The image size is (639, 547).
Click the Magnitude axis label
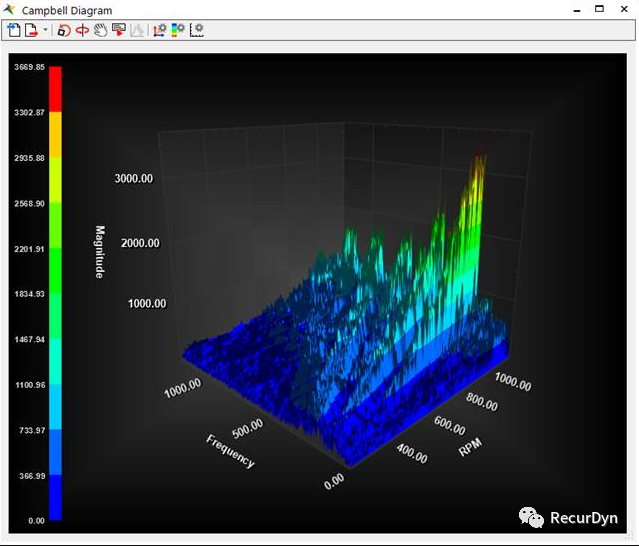100,251
